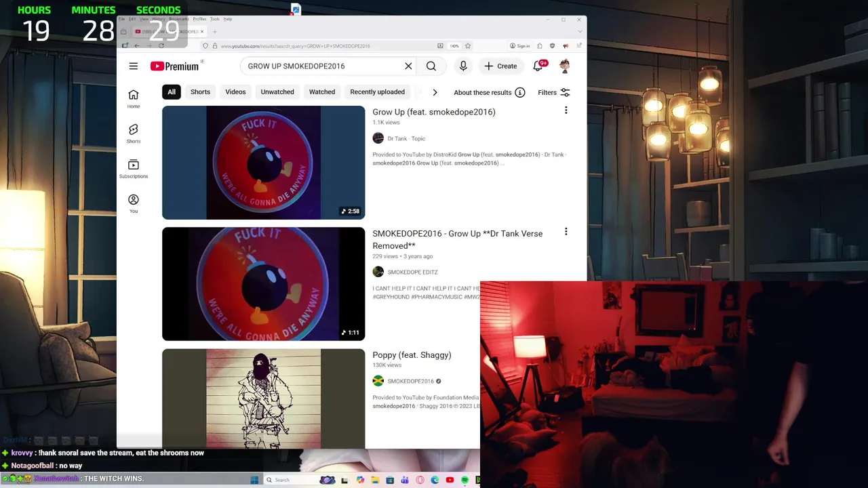Open the Firefox application menu
The height and width of the screenshot is (488, 868).
tap(578, 46)
